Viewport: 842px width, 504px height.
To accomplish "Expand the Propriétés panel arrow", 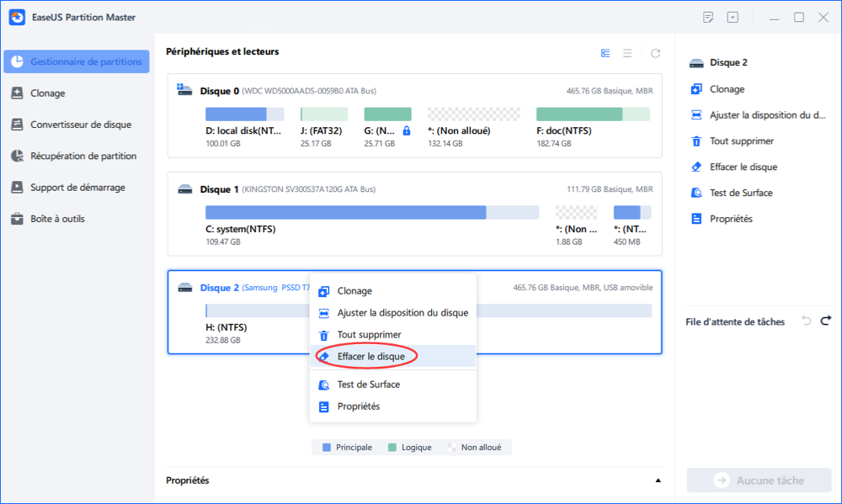I will pos(658,480).
